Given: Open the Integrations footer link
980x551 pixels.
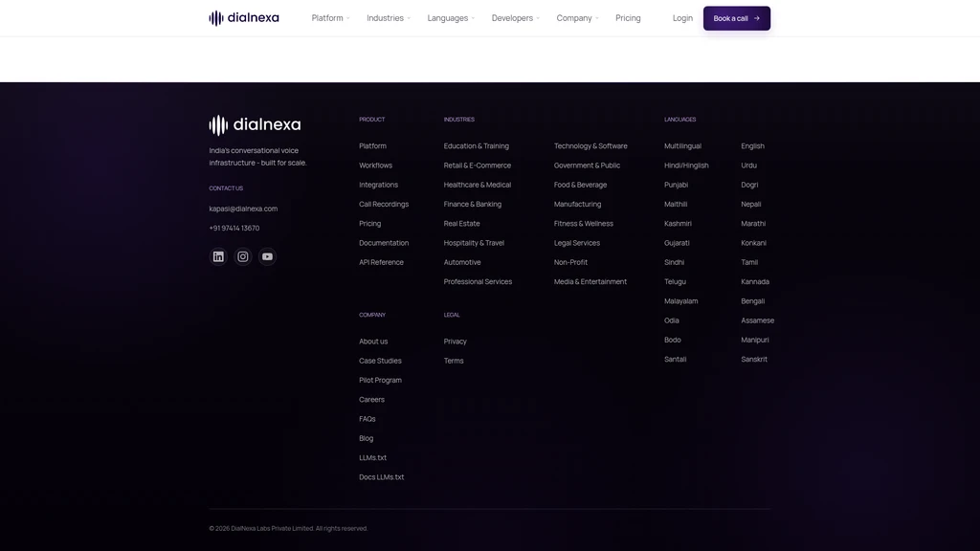Looking at the screenshot, I should tap(378, 185).
